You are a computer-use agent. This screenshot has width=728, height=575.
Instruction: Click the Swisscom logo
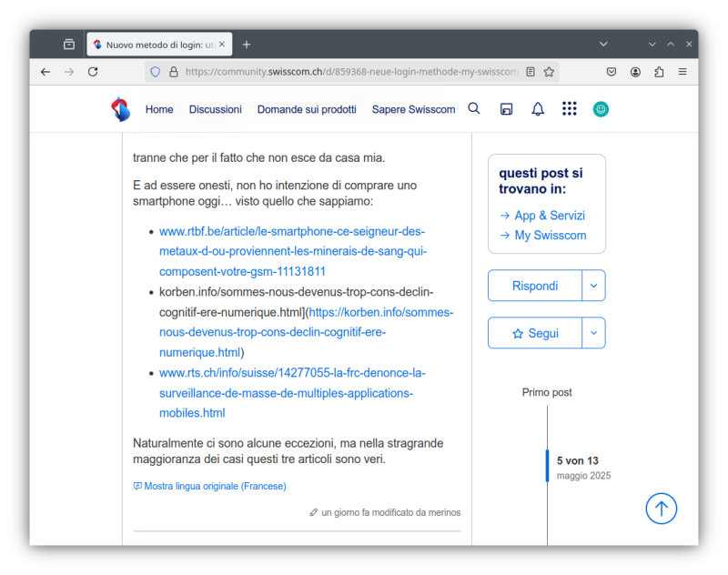tap(121, 109)
